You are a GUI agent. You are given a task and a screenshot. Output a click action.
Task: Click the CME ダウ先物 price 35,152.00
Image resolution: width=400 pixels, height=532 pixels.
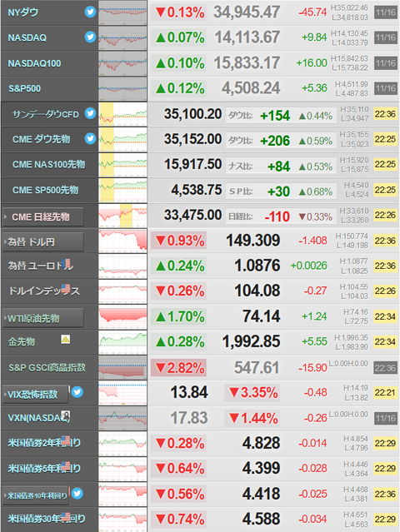point(192,139)
